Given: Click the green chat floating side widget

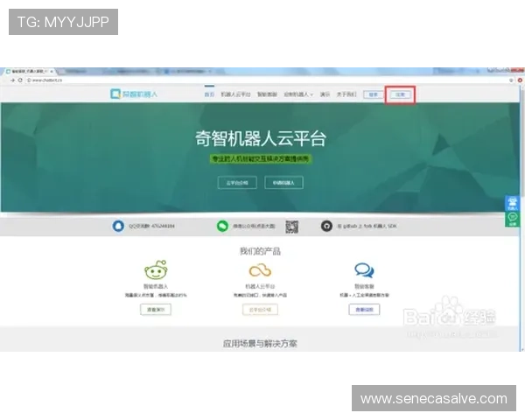Looking at the screenshot, I should [512, 220].
